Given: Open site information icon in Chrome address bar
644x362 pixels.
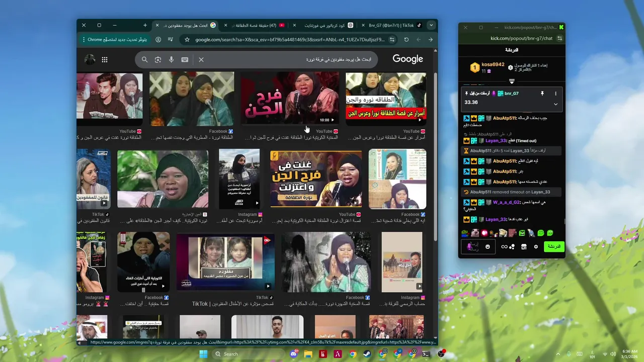Looking at the screenshot, I should tap(392, 40).
